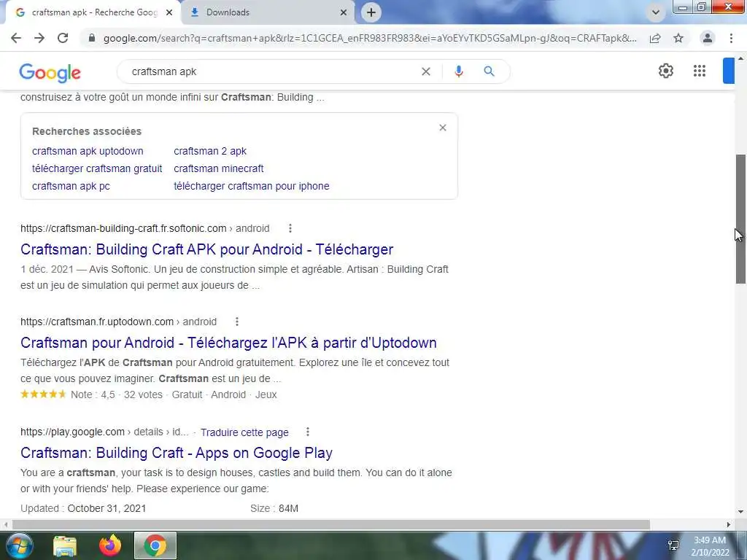The width and height of the screenshot is (747, 560).
Task: Open the Google apps grid
Action: (700, 71)
